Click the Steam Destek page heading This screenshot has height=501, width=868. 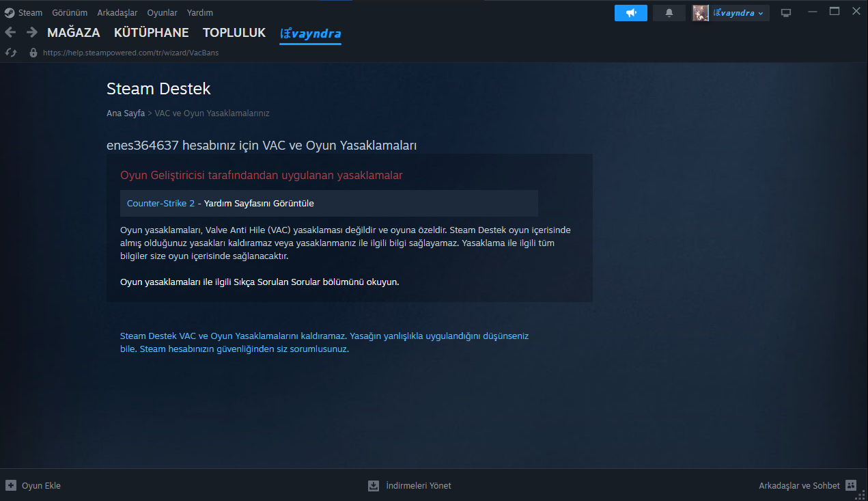pos(158,89)
